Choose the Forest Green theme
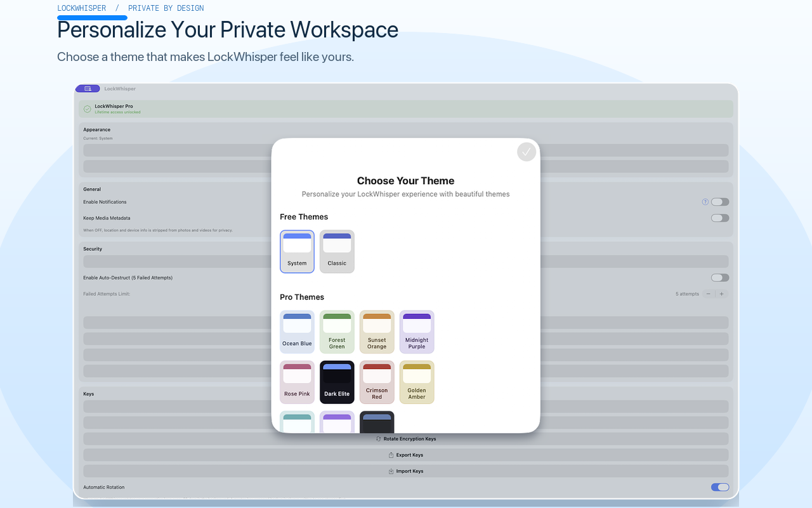This screenshot has height=508, width=812. [x=337, y=332]
